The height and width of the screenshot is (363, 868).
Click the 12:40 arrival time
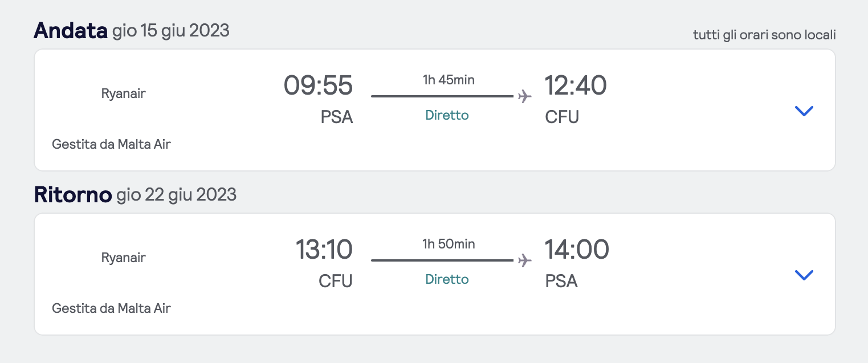[576, 86]
